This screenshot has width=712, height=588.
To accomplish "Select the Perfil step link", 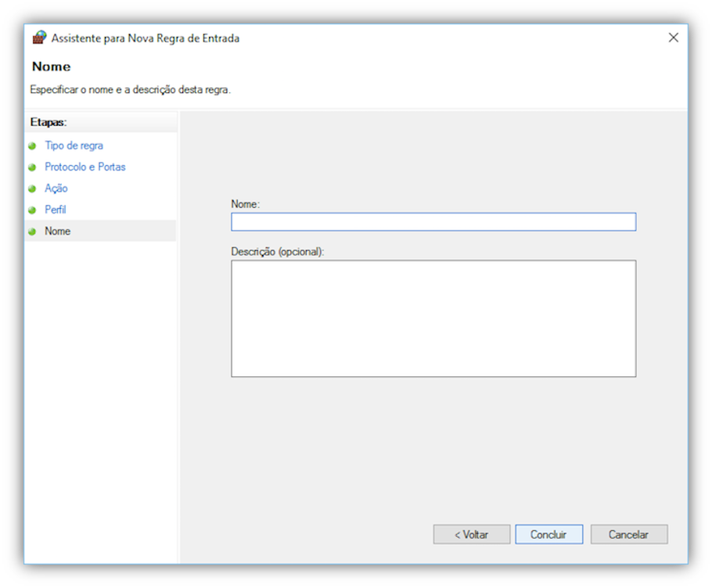I will (56, 210).
